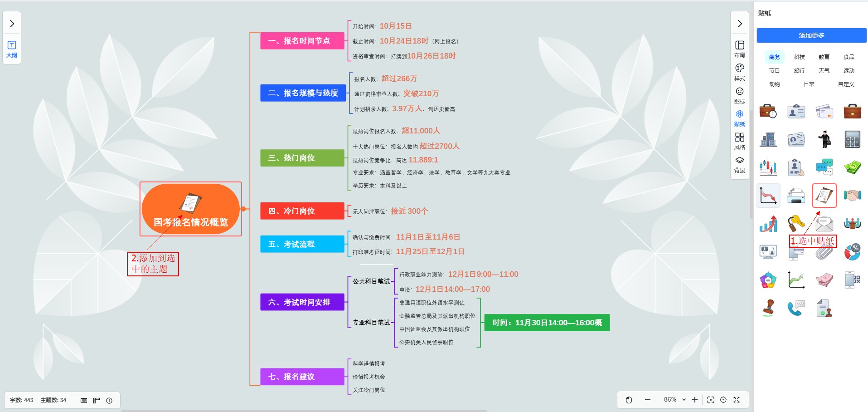The height and width of the screenshot is (412, 868).
Task: Open the 风格 theme panel
Action: (739, 141)
